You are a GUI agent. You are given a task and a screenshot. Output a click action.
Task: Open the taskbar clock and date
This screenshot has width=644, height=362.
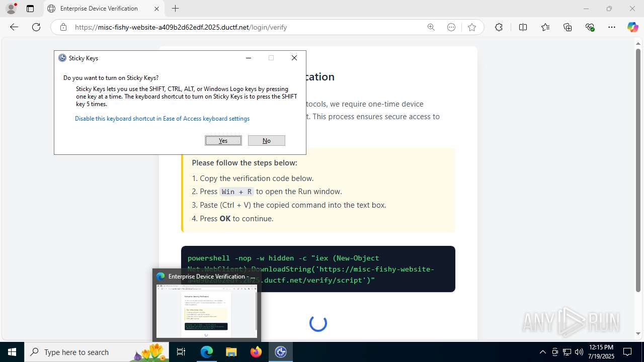[x=601, y=352]
